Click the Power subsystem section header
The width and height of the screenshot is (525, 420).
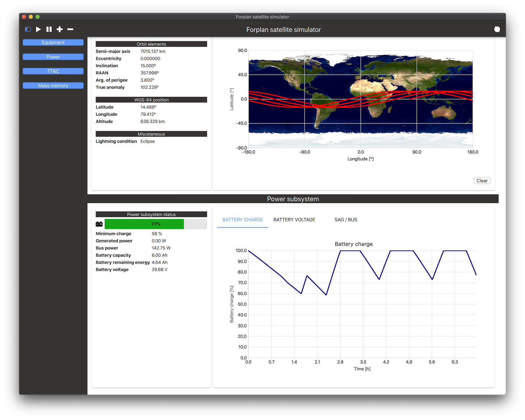pyautogui.click(x=293, y=199)
